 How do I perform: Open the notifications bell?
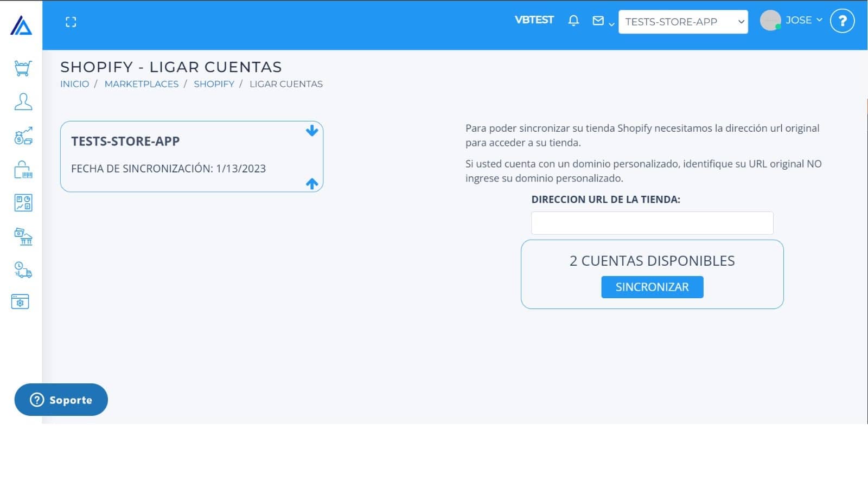click(573, 21)
